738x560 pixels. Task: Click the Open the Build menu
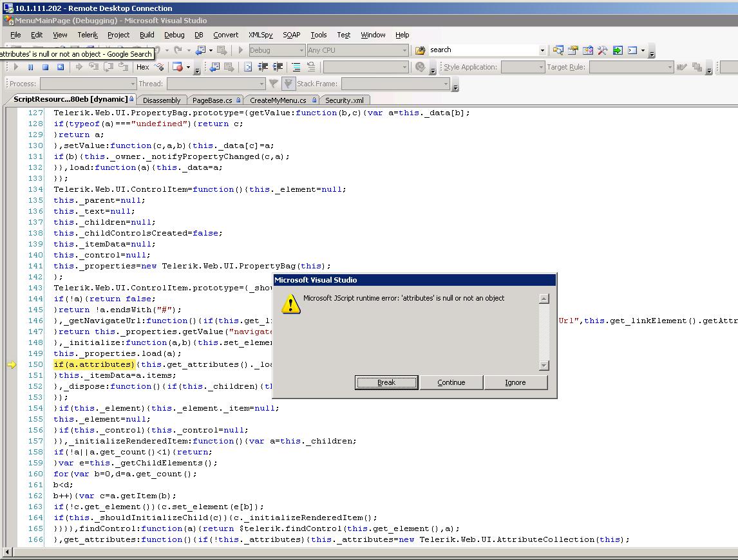click(147, 35)
